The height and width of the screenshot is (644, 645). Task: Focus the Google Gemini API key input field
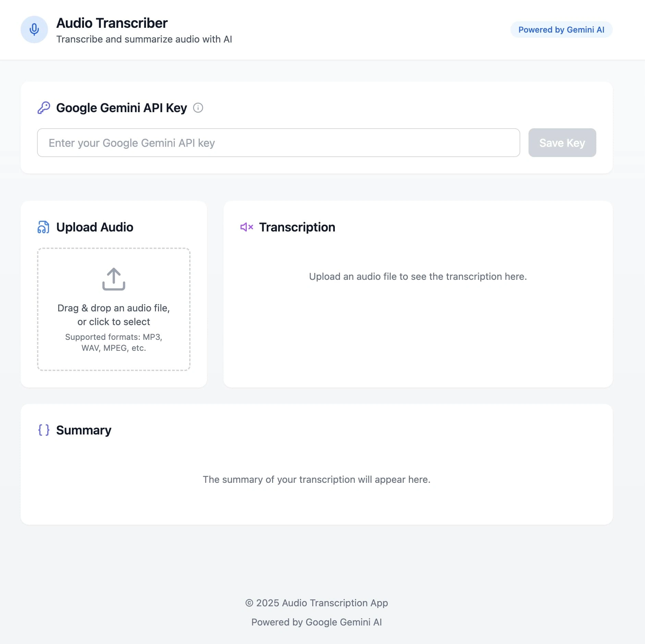(278, 143)
